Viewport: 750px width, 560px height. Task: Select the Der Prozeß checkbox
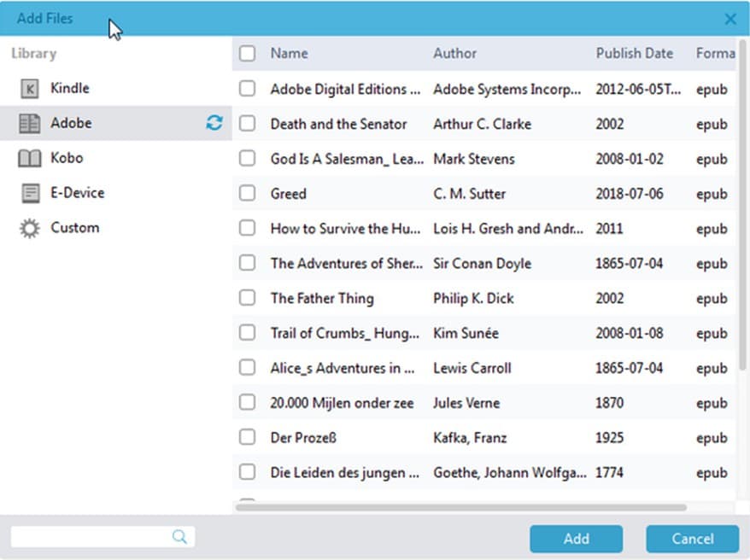click(x=247, y=437)
